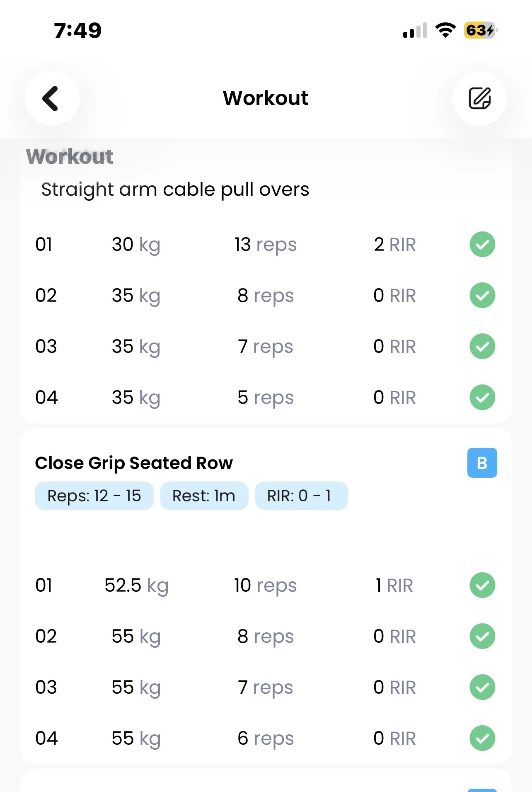This screenshot has width=532, height=792.
Task: Toggle checkmark on seated row 7 reps set
Action: 482,687
